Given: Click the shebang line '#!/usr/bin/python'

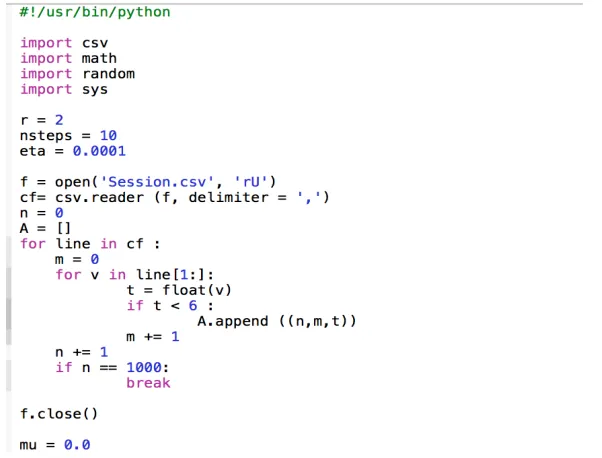Looking at the screenshot, I should (x=95, y=12).
